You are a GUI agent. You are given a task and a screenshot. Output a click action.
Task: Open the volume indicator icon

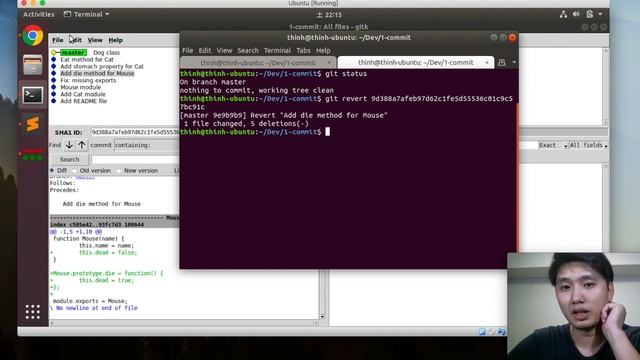(x=576, y=14)
